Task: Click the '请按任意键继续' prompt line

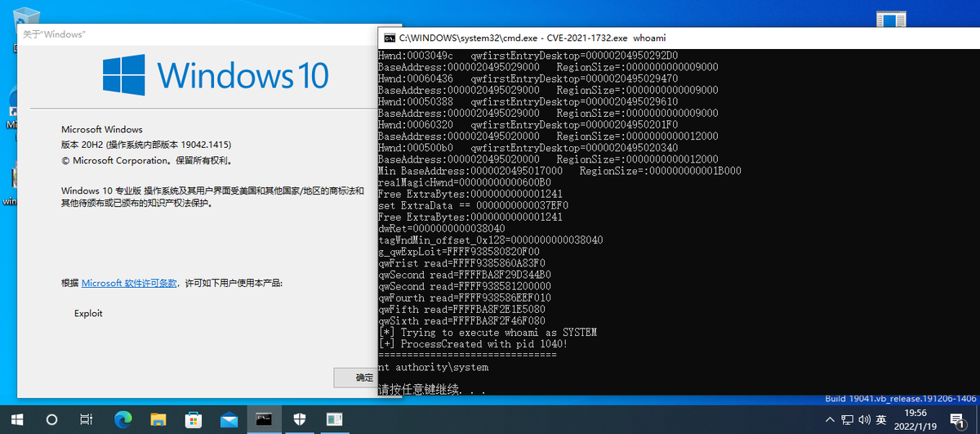Action: click(432, 390)
